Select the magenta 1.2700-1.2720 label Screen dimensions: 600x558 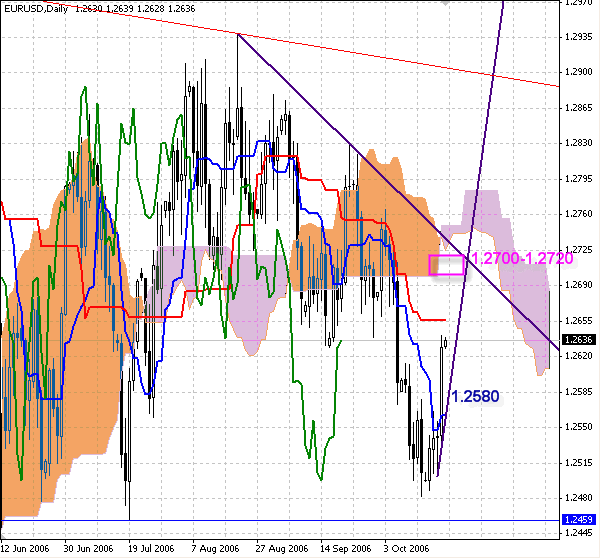point(522,259)
